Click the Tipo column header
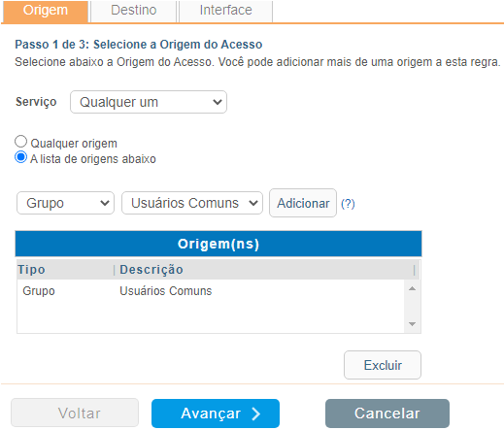The image size is (504, 430). coord(65,270)
